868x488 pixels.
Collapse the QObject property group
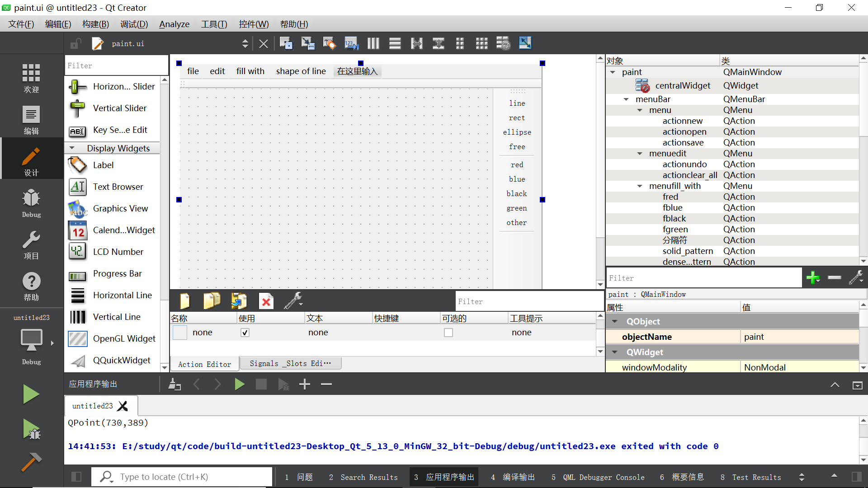pos(614,321)
